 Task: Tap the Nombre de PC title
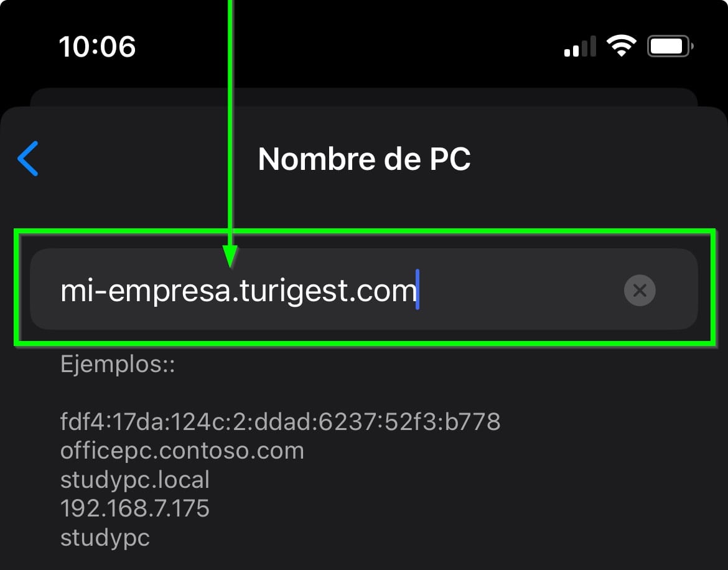(365, 159)
